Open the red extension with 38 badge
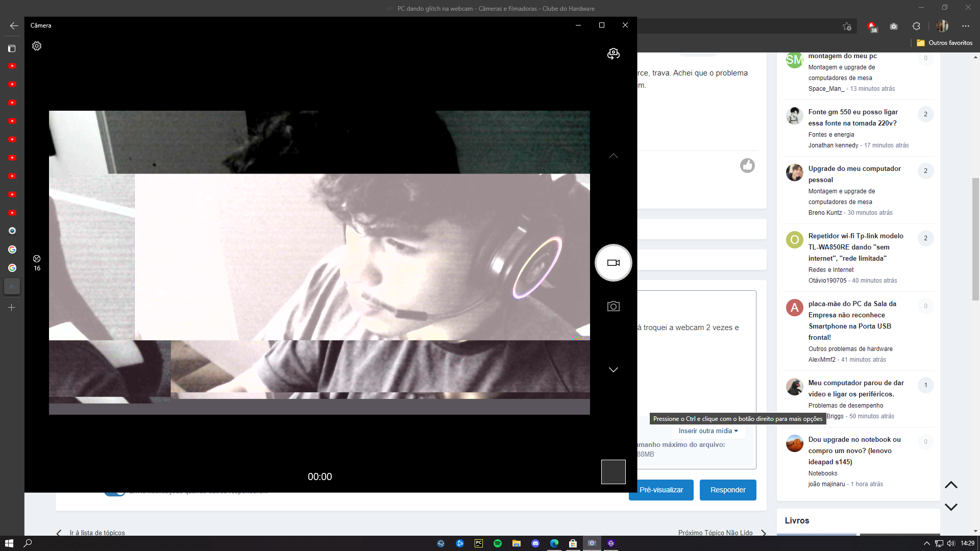This screenshot has height=551, width=980. pos(871,26)
